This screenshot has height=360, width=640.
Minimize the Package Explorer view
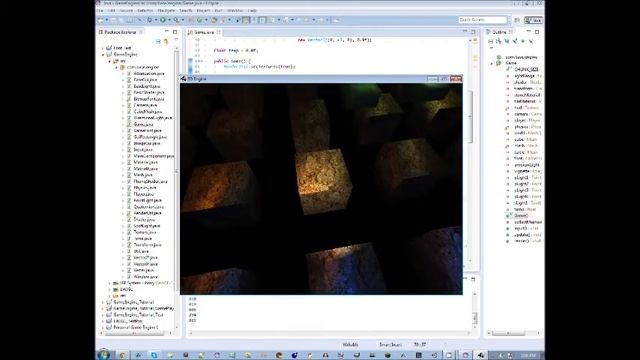tap(167, 31)
